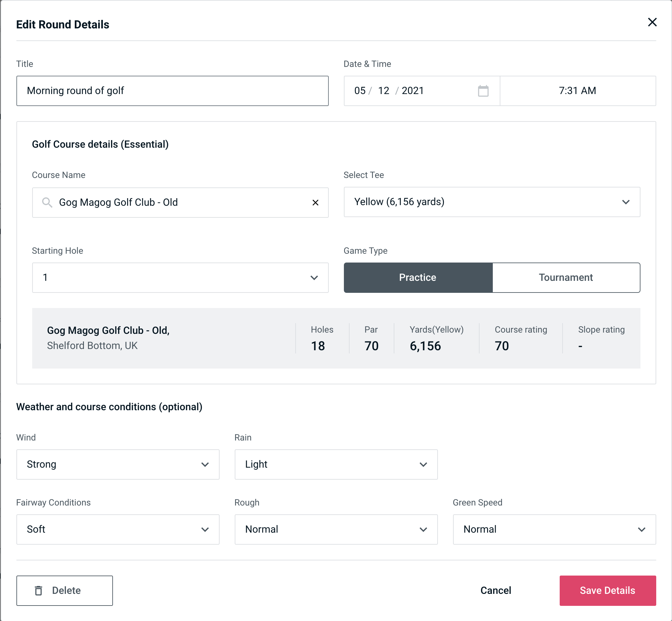Click the clear (X) icon on course name

[x=315, y=203]
